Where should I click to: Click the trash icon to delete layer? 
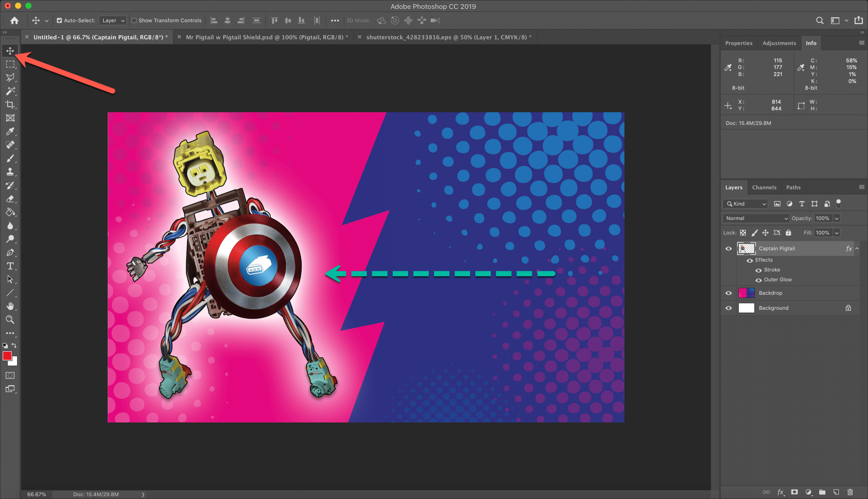point(850,492)
